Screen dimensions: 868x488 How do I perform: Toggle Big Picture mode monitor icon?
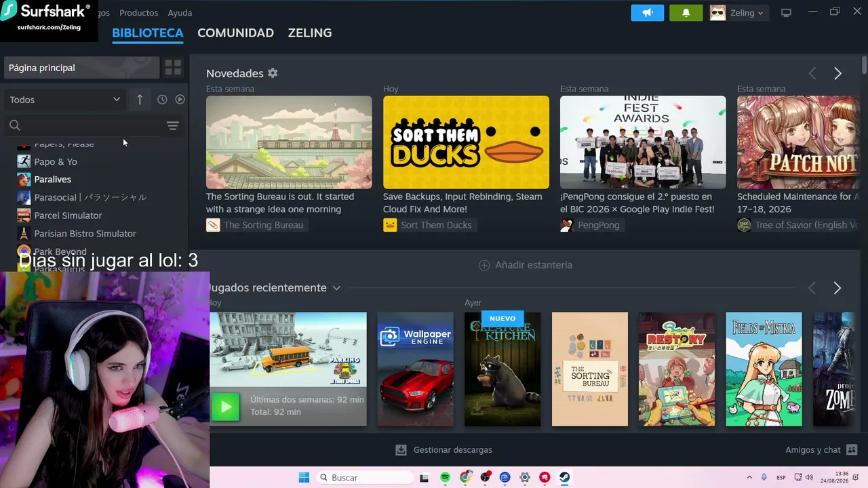(786, 13)
